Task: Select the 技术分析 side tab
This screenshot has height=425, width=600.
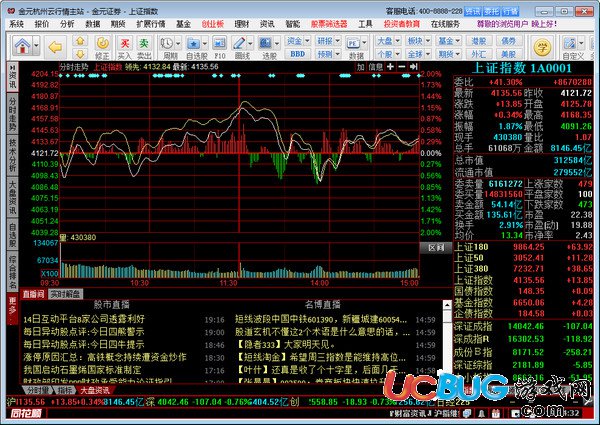Action: (x=13, y=155)
